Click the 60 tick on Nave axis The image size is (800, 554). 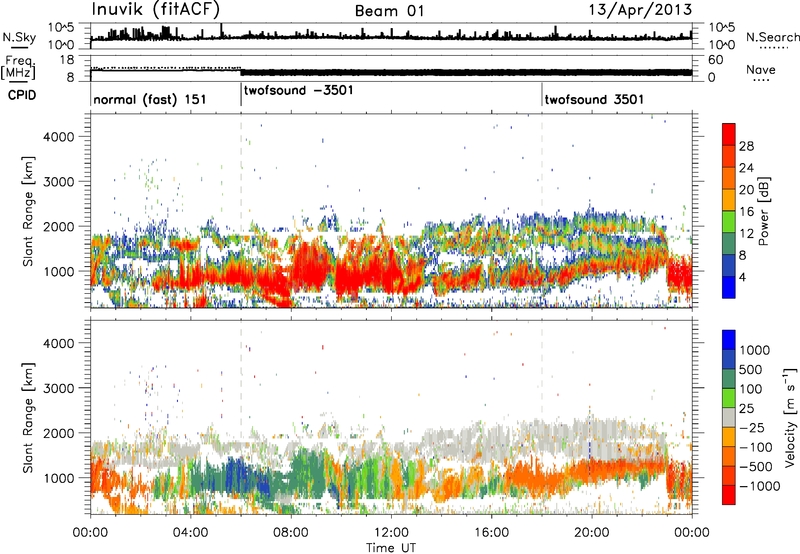[x=716, y=60]
